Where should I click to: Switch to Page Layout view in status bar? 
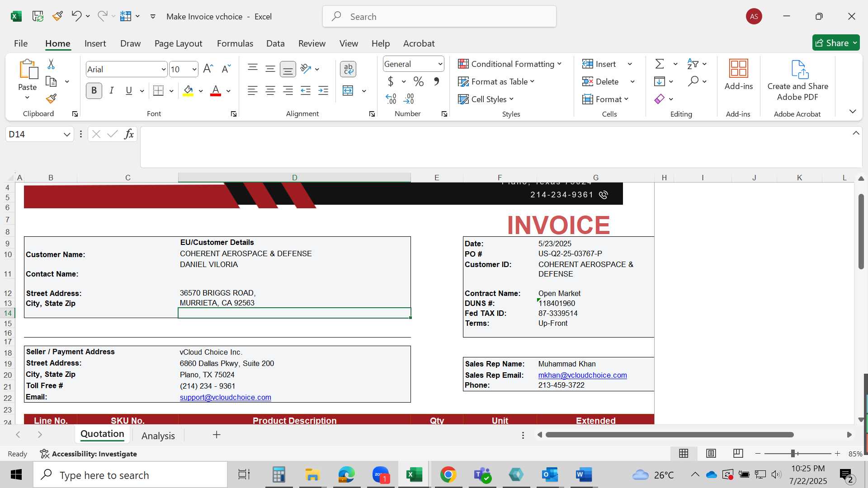tap(711, 453)
